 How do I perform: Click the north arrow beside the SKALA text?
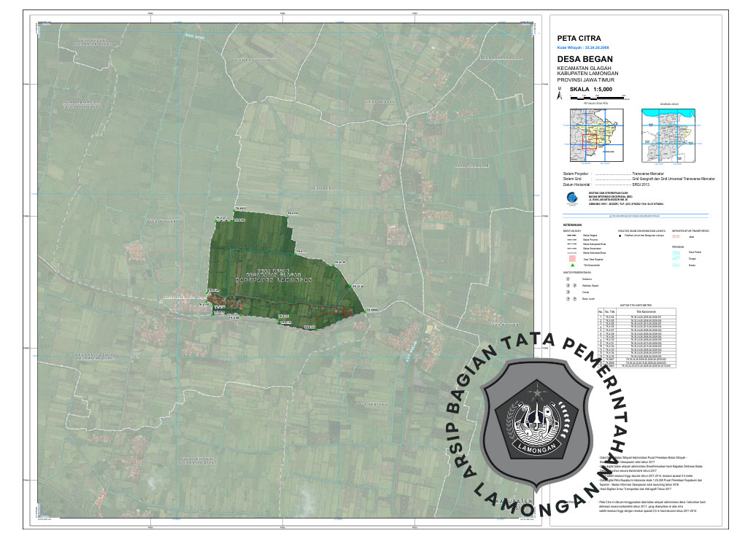pyautogui.click(x=560, y=93)
